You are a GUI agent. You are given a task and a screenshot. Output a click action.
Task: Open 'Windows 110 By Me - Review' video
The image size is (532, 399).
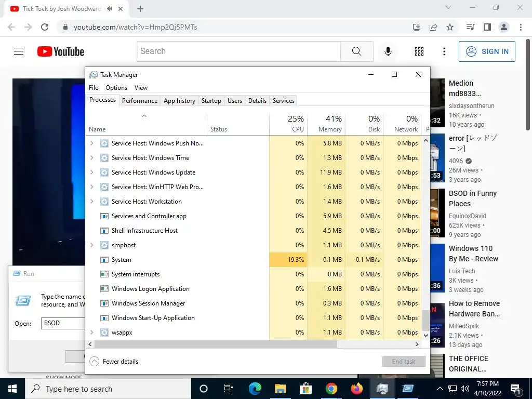473,254
